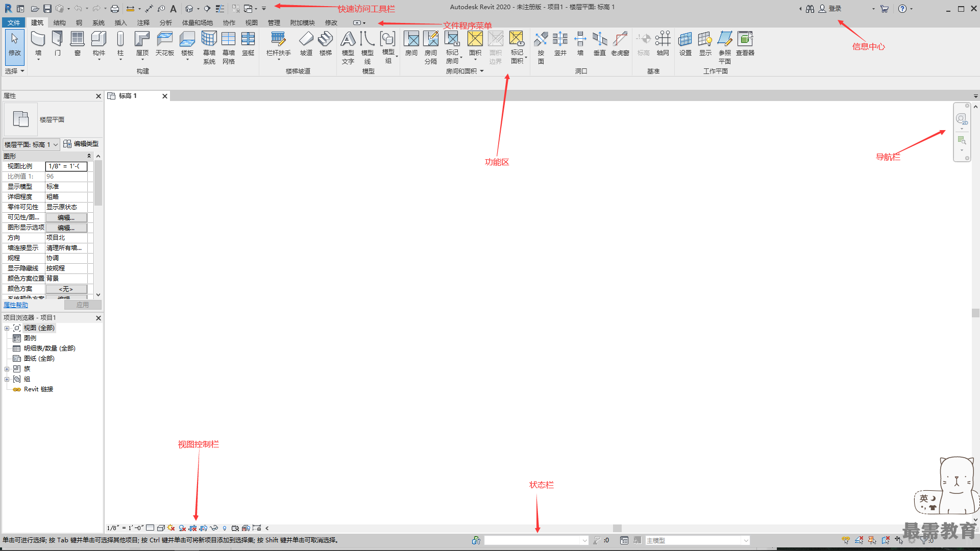
Task: Toggle sun path in view control bar
Action: 171,528
